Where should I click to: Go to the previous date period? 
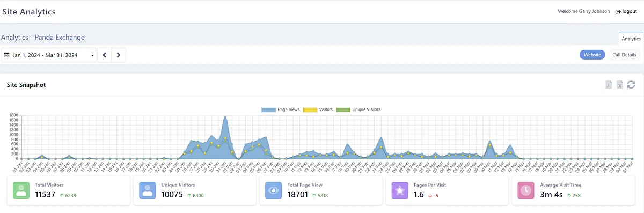(x=105, y=55)
